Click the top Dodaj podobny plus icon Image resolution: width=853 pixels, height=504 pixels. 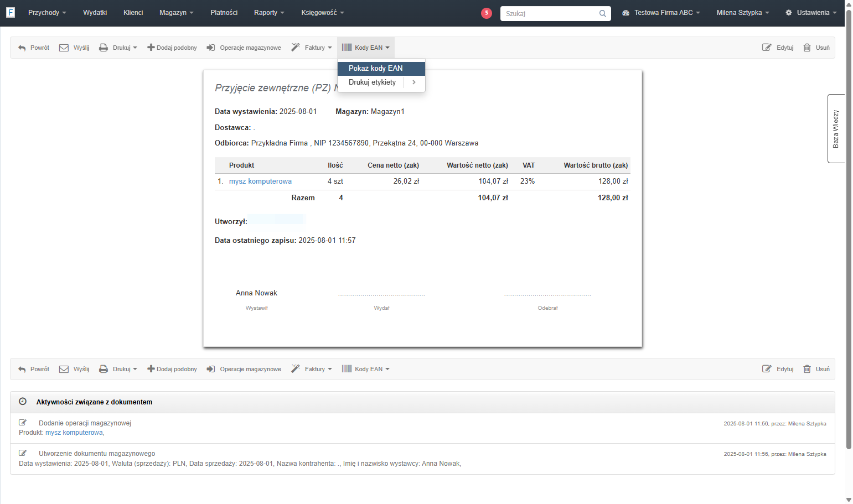(151, 48)
